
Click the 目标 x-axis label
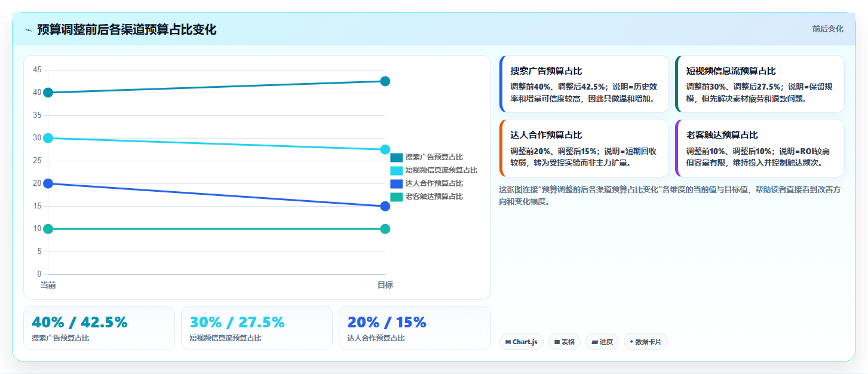pos(385,285)
